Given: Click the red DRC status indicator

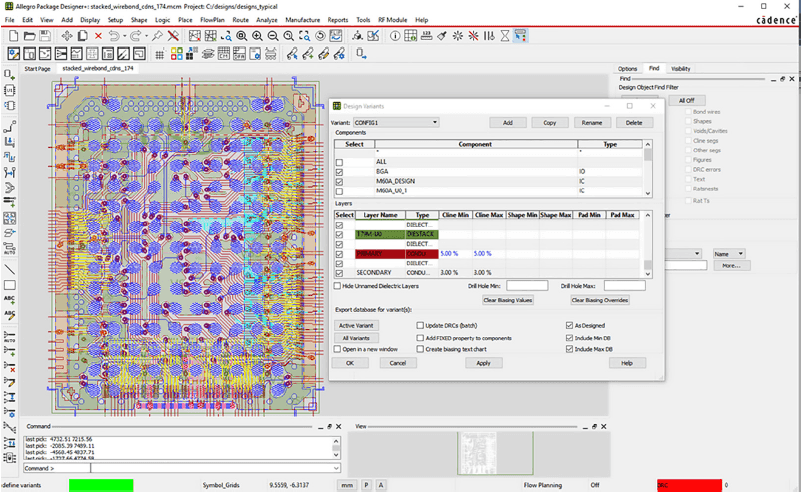Looking at the screenshot, I should [689, 486].
